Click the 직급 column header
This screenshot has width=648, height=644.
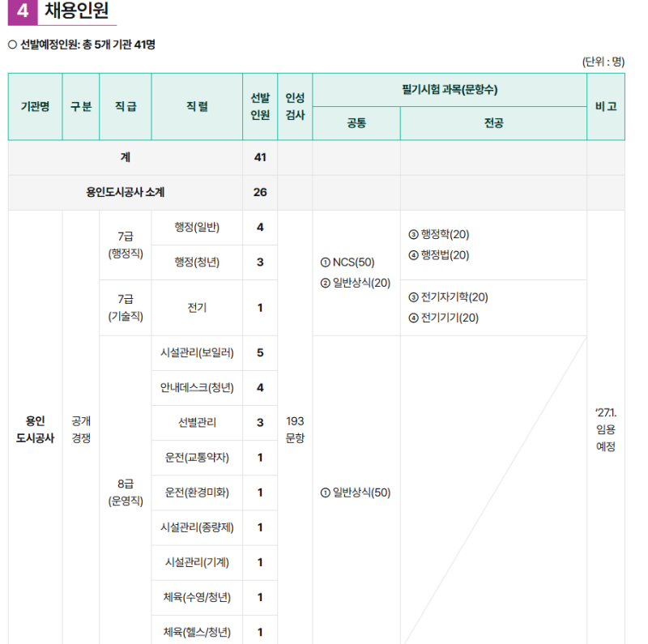126,107
